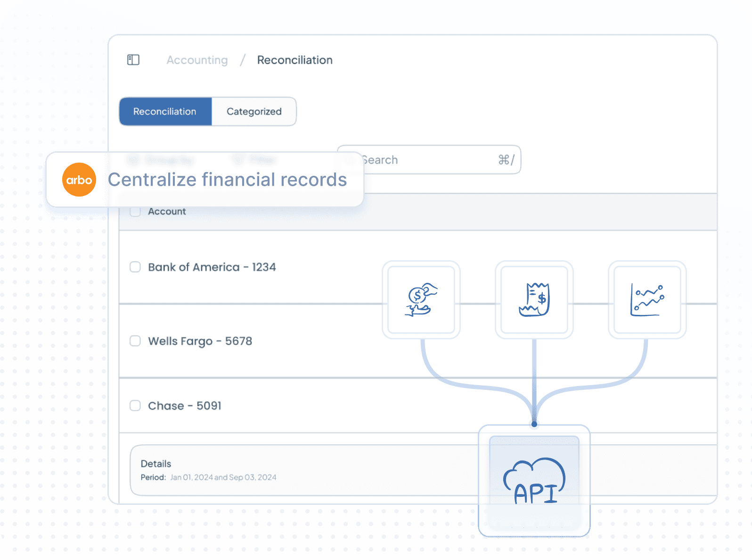Click the Centralize financial records banner text

click(228, 180)
